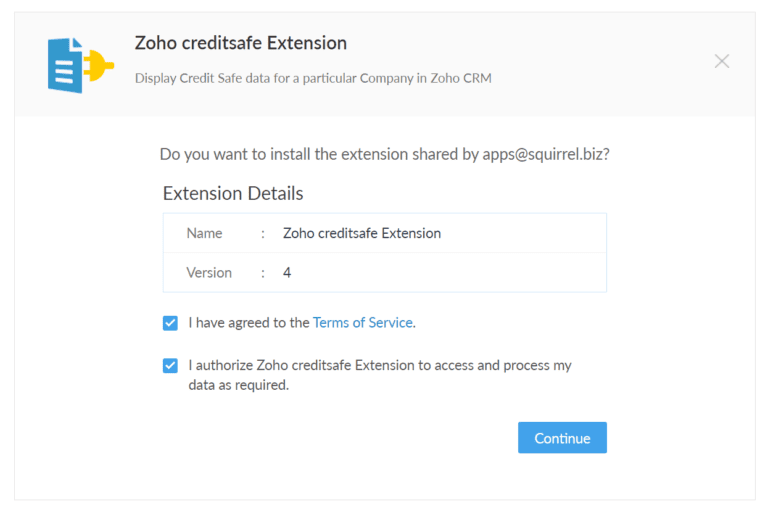The width and height of the screenshot is (768, 507).
Task: Click the 'I have agreed to the' text
Action: click(x=249, y=322)
